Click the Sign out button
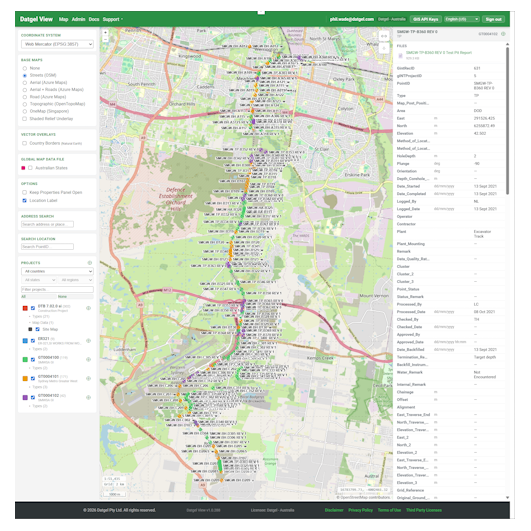This screenshot has width=531, height=531. click(x=493, y=19)
